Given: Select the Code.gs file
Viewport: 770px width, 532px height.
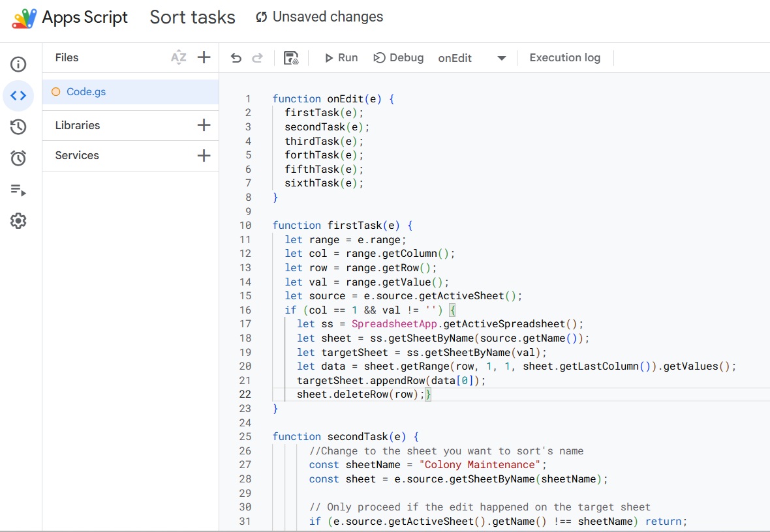Looking at the screenshot, I should tap(131, 92).
